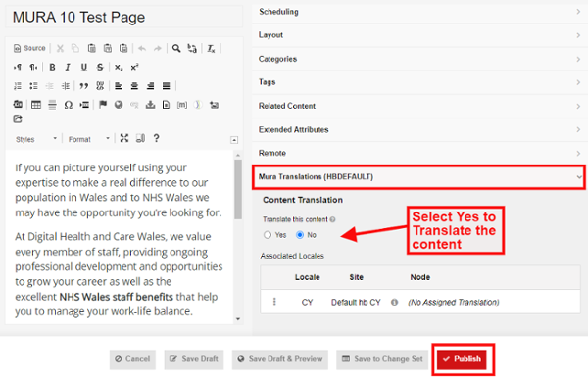Insert a bulleted list
The image size is (588, 377).
(x=33, y=86)
